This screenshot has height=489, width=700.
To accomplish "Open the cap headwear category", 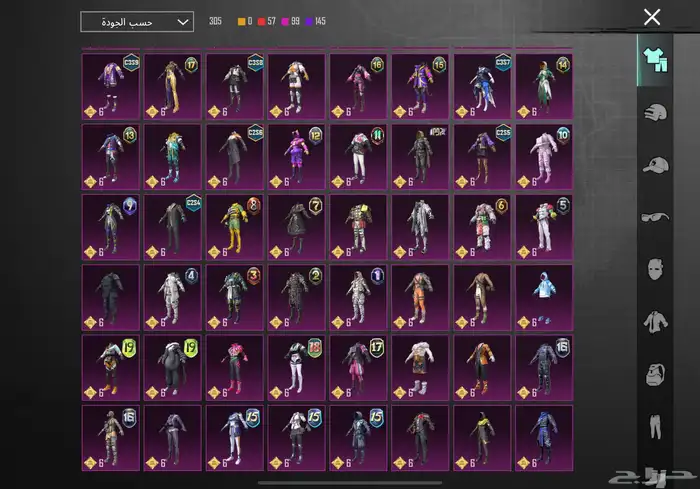I will tap(654, 165).
